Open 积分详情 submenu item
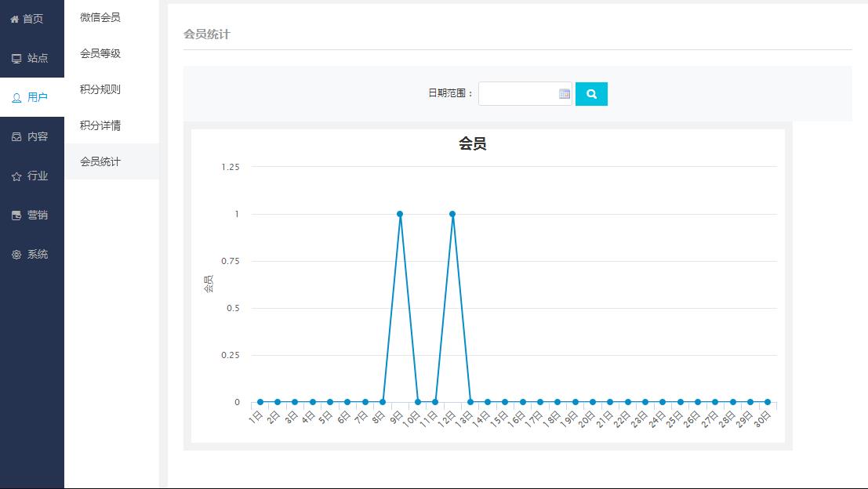The image size is (868, 489). [100, 125]
